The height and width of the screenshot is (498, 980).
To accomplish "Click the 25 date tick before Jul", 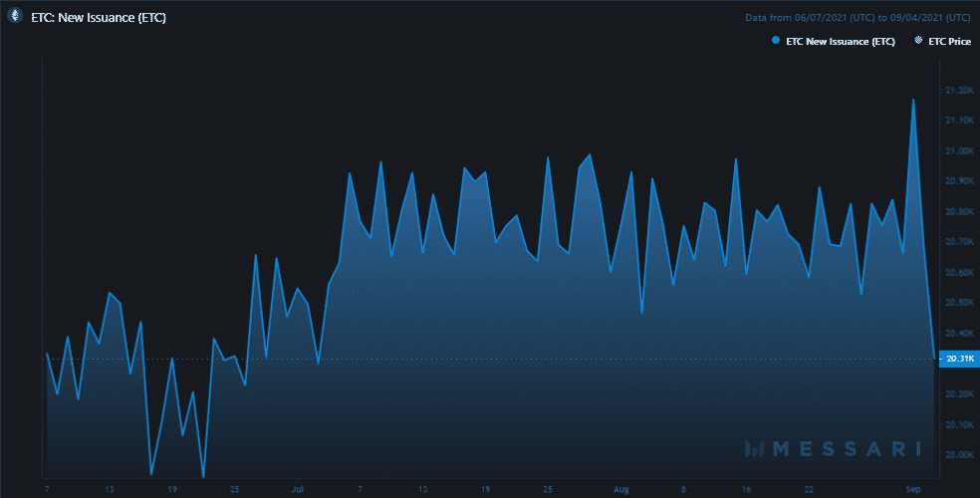I will coord(235,489).
